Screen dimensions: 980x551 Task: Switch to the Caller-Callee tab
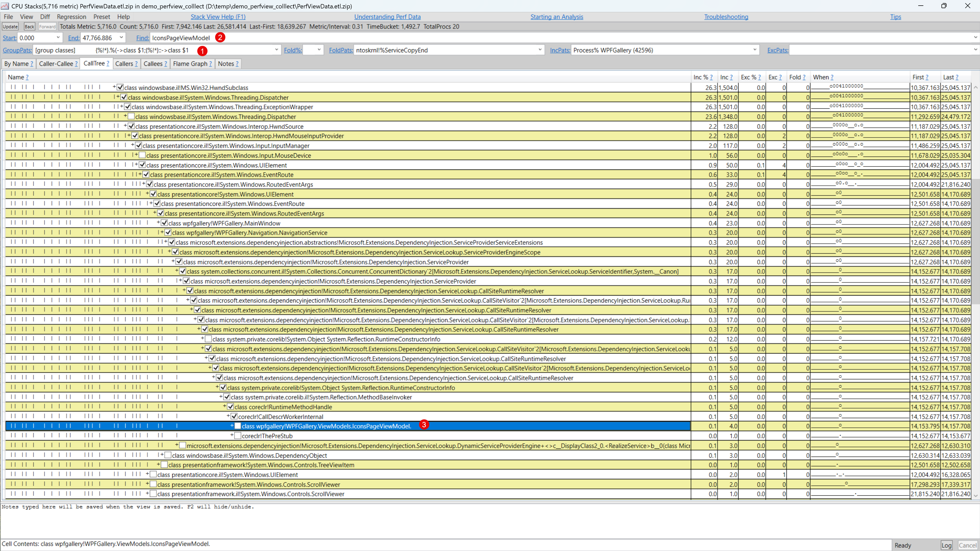[58, 64]
